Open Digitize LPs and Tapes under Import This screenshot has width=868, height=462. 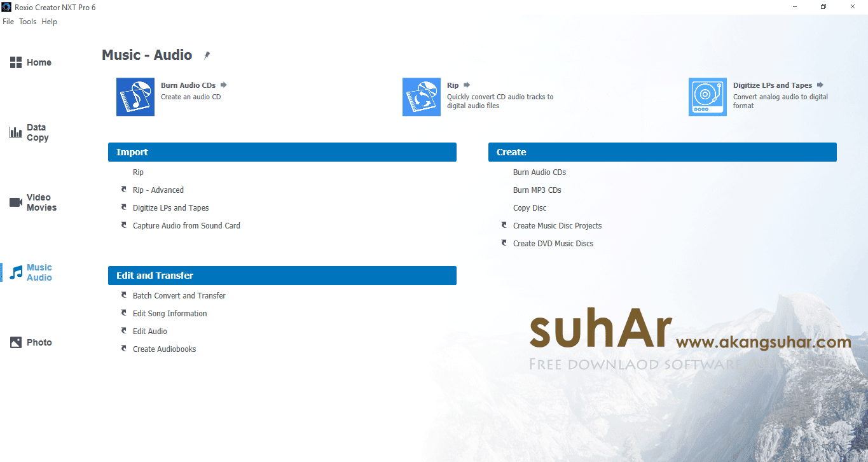[x=170, y=208]
